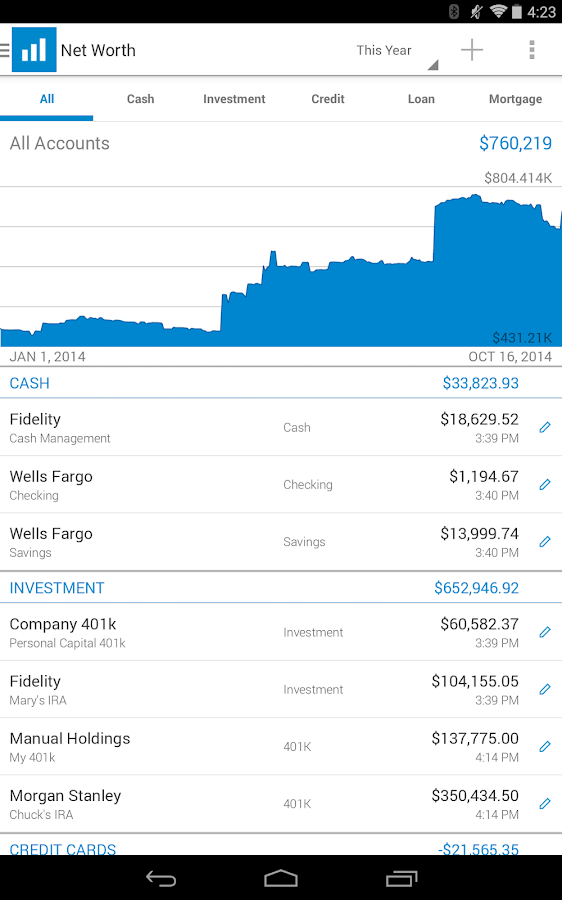Switch to the Credit tab
Screen dimensions: 562x900
pos(328,99)
